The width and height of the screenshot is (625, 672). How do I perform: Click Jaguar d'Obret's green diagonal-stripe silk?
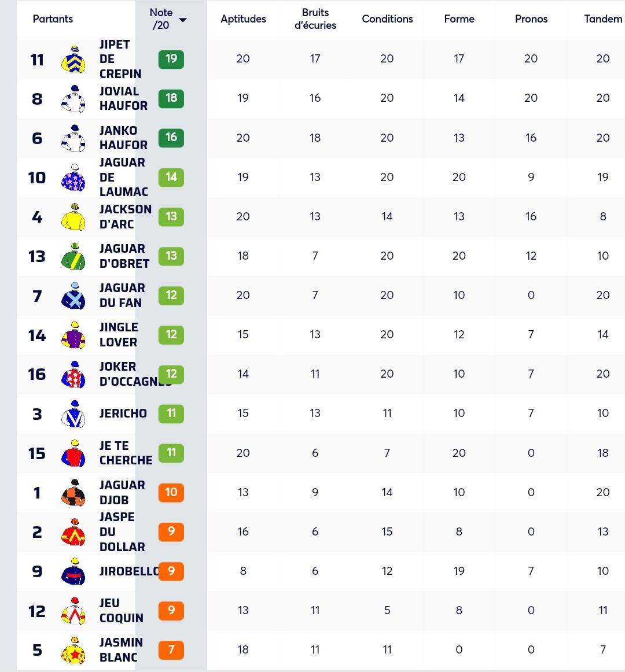coord(73,256)
